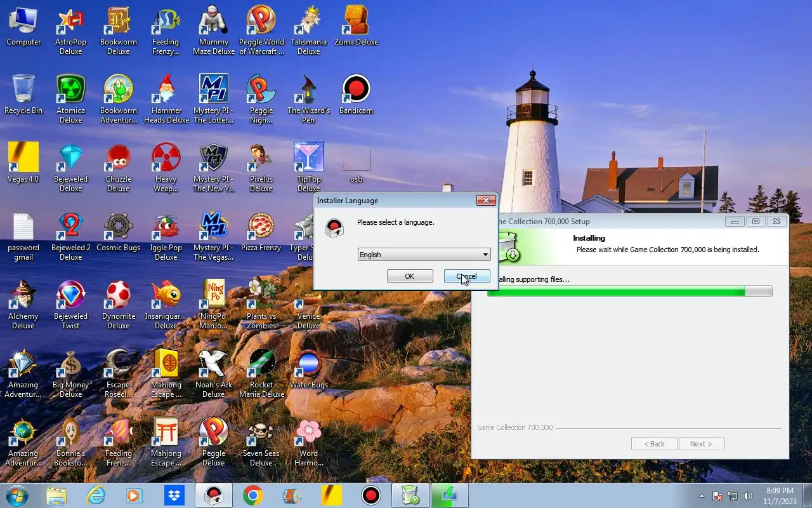Select Bejeweled 2 Deluxe shortcut
The width and height of the screenshot is (812, 508).
tap(70, 237)
